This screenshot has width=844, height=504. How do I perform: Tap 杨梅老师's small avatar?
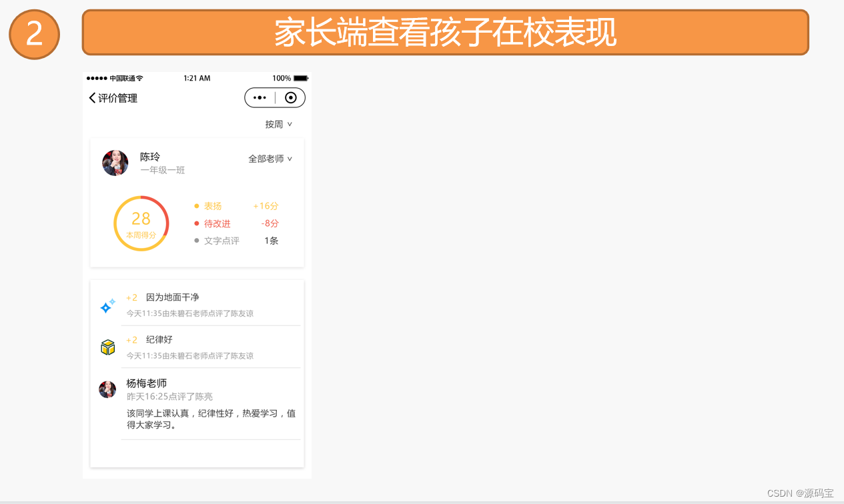(107, 389)
